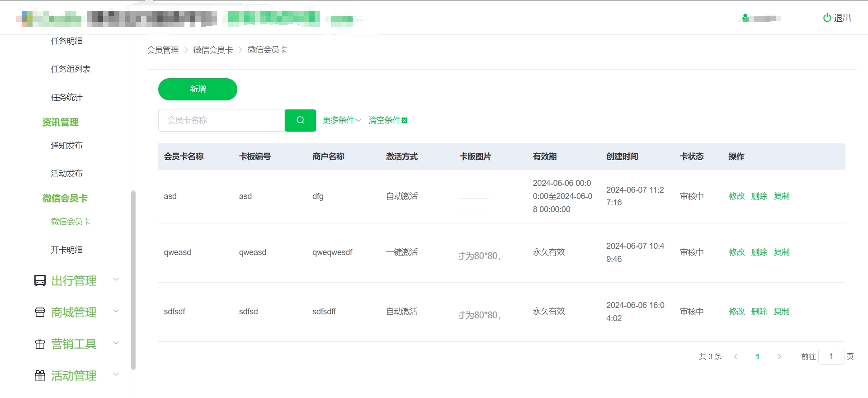Expand the 商城管理 menu chevron

pos(116,311)
